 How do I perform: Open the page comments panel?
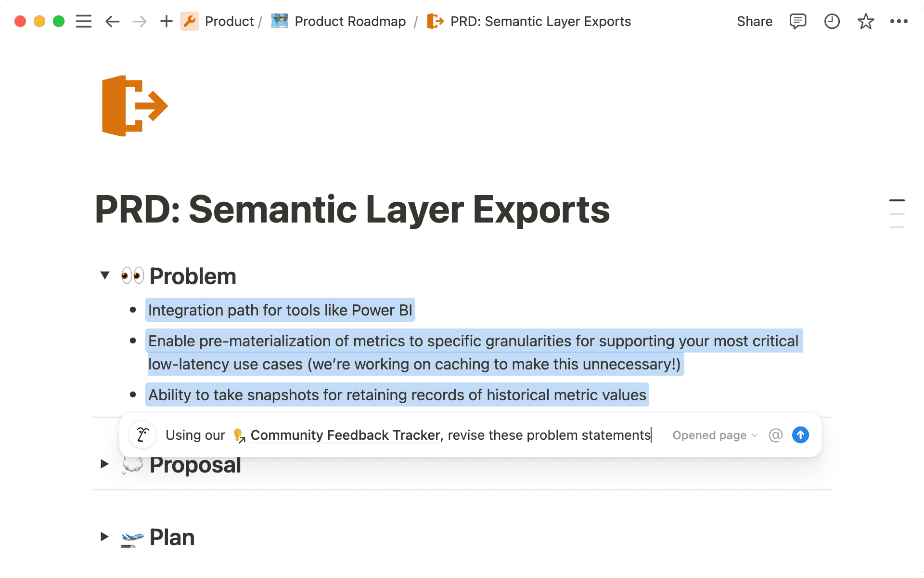[797, 22]
